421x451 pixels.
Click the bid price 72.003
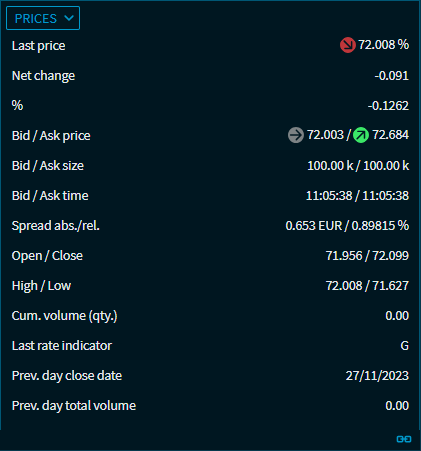(x=325, y=135)
